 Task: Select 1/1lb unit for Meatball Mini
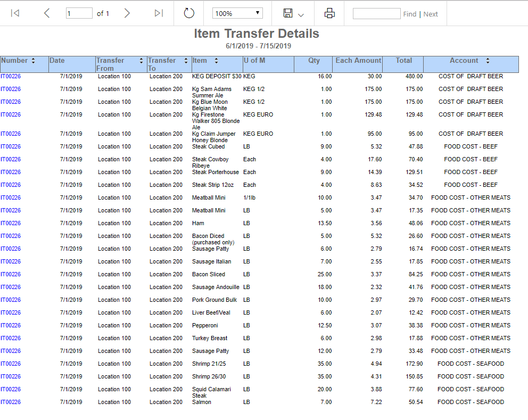pyautogui.click(x=249, y=197)
